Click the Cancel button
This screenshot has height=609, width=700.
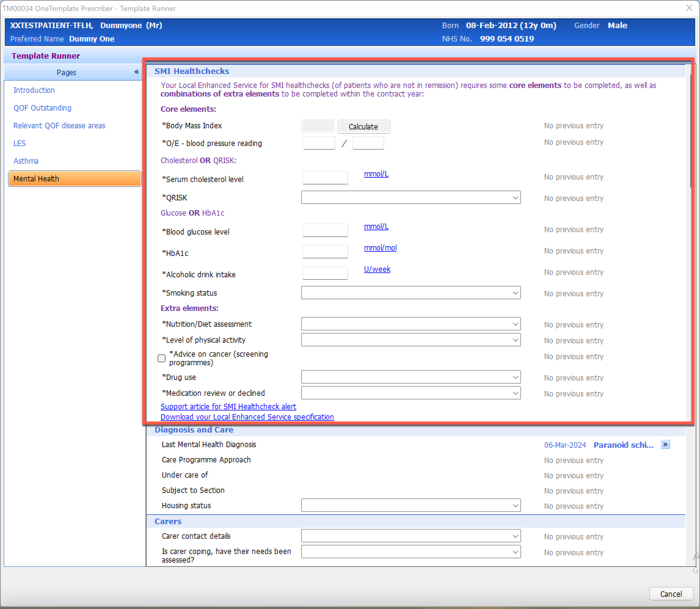click(671, 594)
